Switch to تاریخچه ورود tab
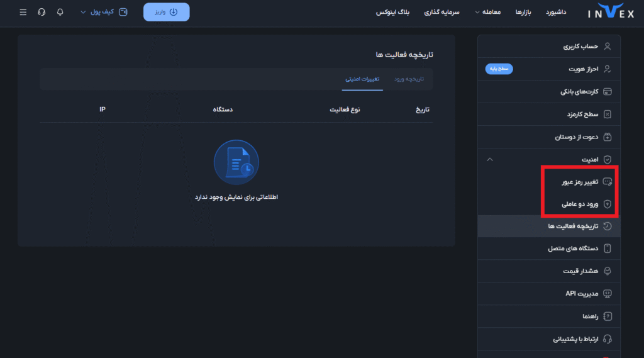Image resolution: width=644 pixels, height=358 pixels. (409, 79)
